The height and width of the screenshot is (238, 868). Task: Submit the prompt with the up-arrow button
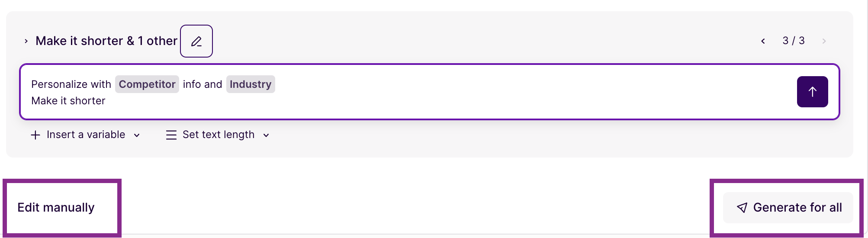[x=812, y=92]
